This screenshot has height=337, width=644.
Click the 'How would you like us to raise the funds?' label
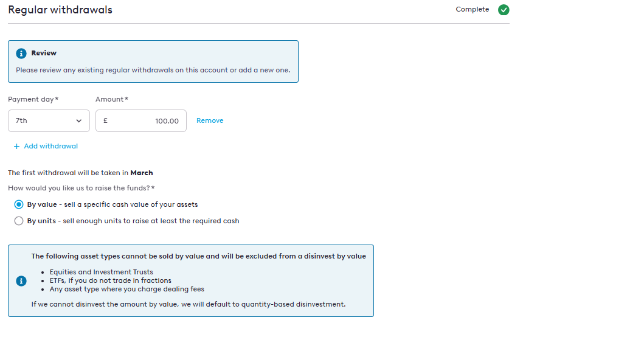coord(79,188)
